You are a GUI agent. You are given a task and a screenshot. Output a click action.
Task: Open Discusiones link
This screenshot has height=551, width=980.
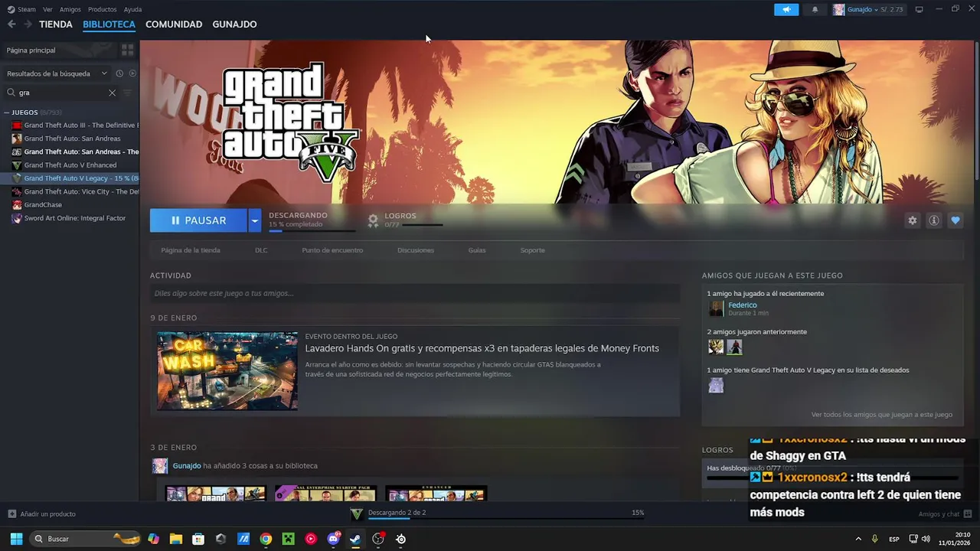point(416,250)
